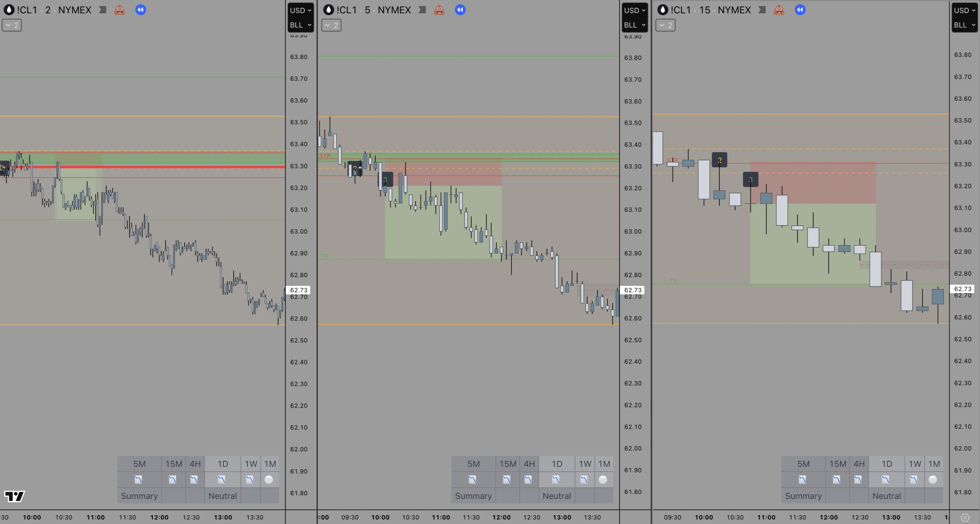Click the blue rewind replay icon on 15-minute chart
This screenshot has height=524, width=980.
(800, 10)
